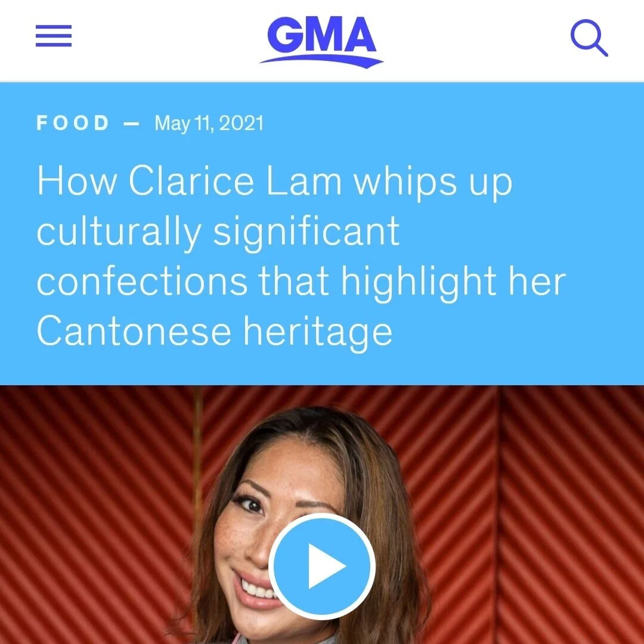The height and width of the screenshot is (644, 644).
Task: Click the red striped backdrop right of the woman
Action: pos(534,513)
